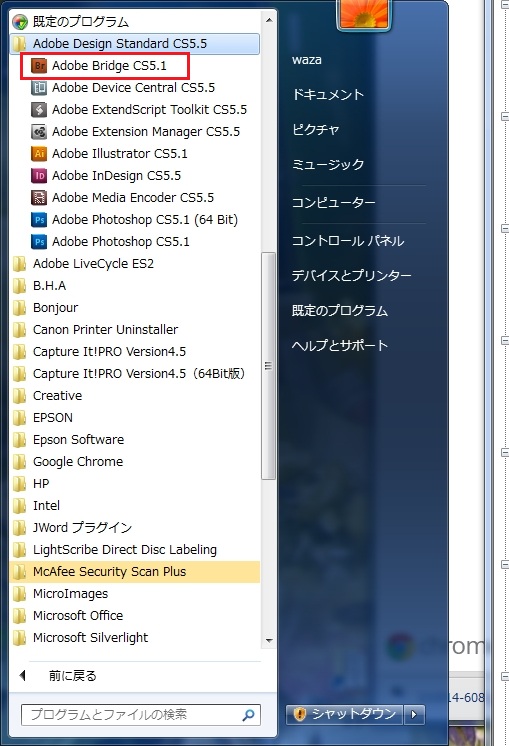Image resolution: width=509 pixels, height=746 pixels.
Task: Expand the Capture It!PRO Version4.5 folder
Action: [x=135, y=352]
